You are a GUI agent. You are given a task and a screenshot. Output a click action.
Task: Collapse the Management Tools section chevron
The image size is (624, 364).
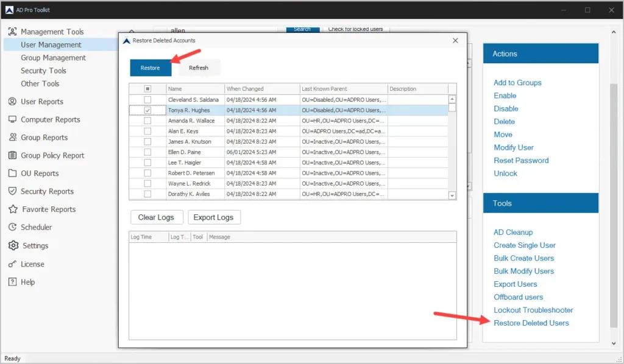point(132,31)
